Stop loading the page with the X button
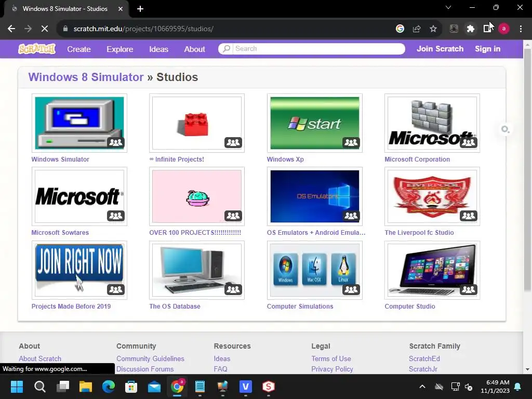Image resolution: width=532 pixels, height=399 pixels. [x=45, y=29]
